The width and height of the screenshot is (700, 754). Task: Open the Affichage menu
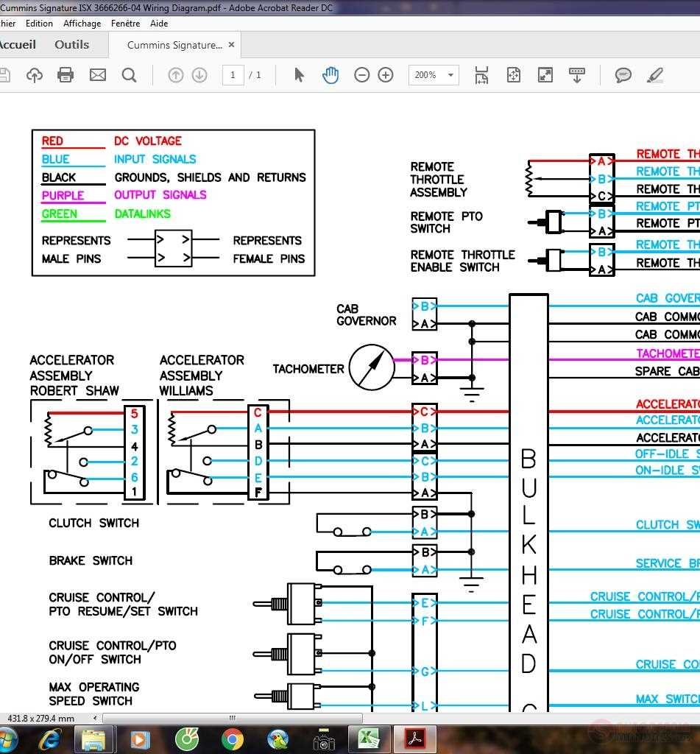tap(82, 23)
